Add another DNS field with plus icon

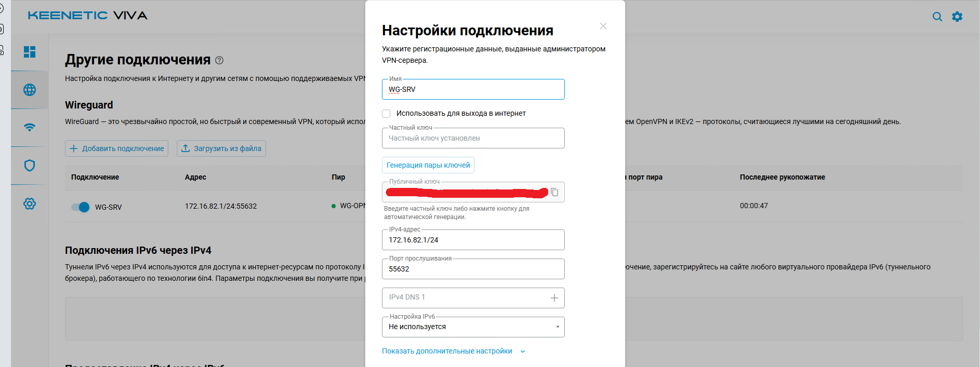coord(554,298)
